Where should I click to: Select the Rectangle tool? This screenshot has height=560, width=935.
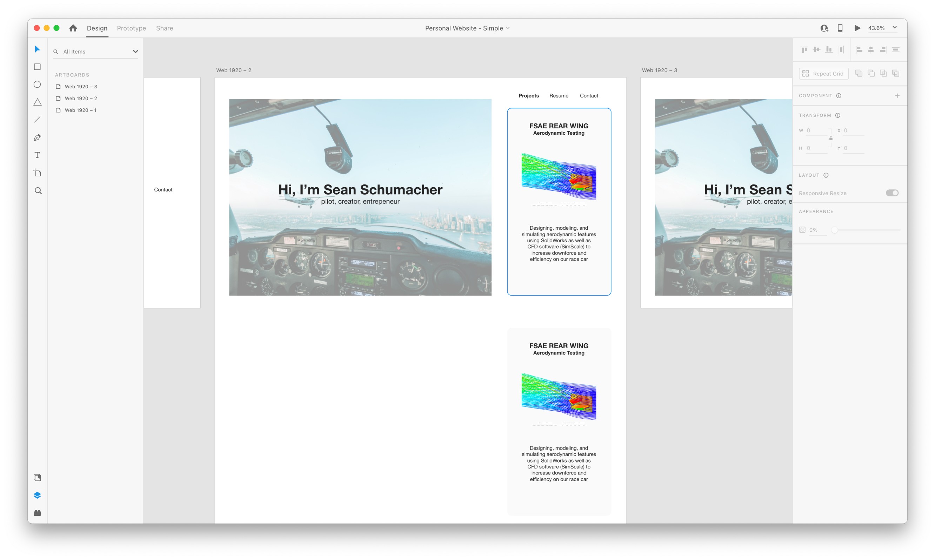click(37, 66)
